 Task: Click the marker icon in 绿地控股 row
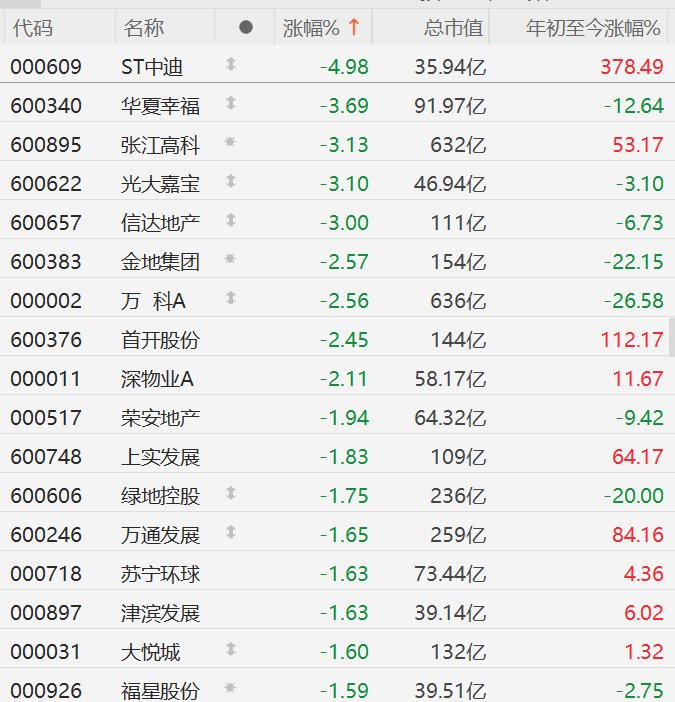click(x=231, y=493)
